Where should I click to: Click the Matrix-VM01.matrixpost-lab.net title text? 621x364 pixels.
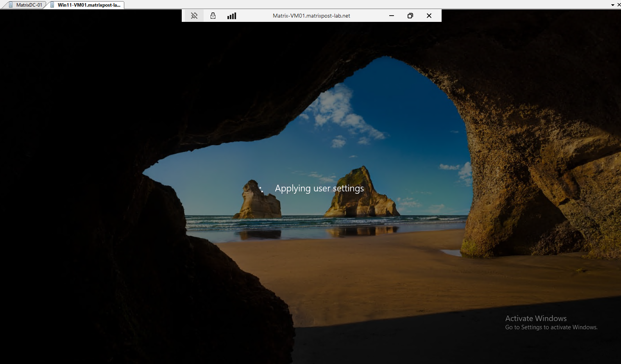pyautogui.click(x=311, y=16)
